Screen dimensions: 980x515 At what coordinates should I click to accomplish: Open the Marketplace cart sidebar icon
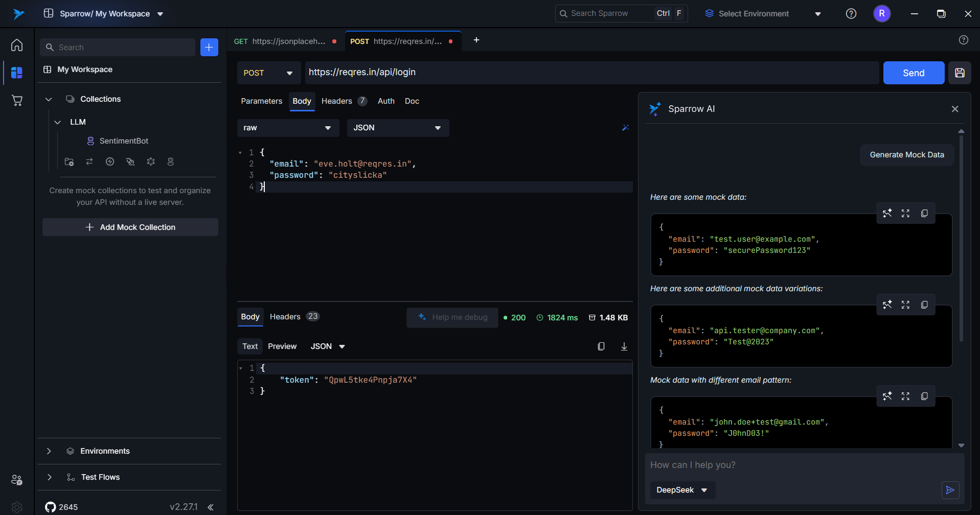[17, 100]
